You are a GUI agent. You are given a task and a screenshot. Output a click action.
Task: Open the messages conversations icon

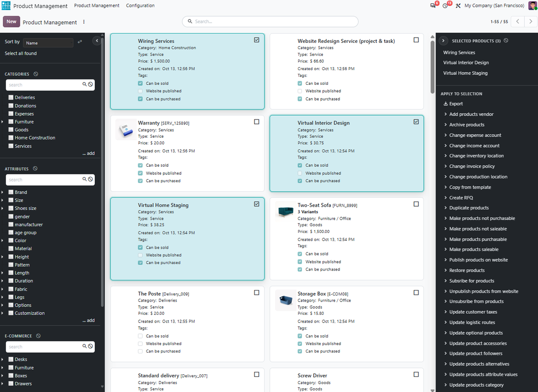click(x=433, y=6)
